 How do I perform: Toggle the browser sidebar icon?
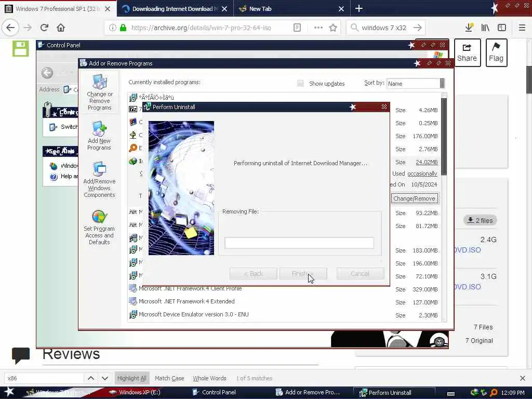(x=502, y=28)
